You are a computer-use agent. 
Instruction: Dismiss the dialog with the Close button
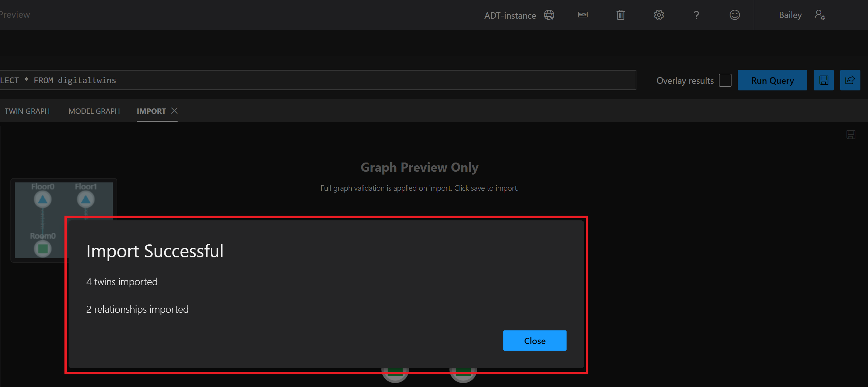click(x=534, y=341)
